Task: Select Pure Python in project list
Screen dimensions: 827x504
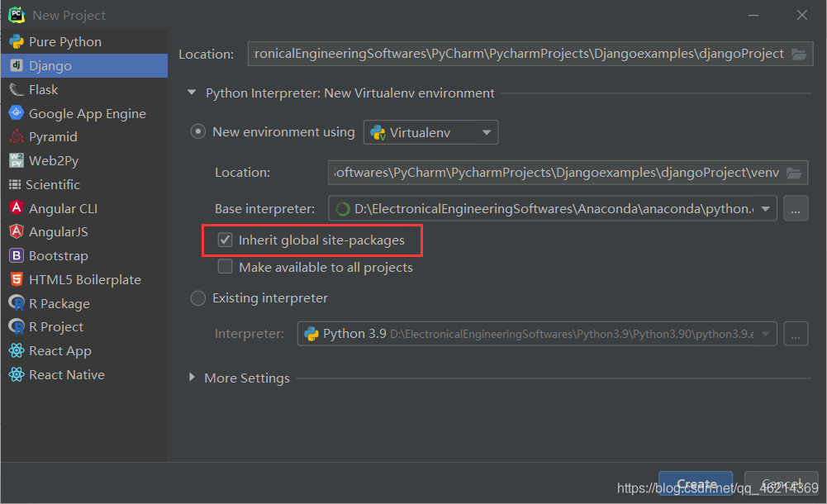Action: click(65, 41)
